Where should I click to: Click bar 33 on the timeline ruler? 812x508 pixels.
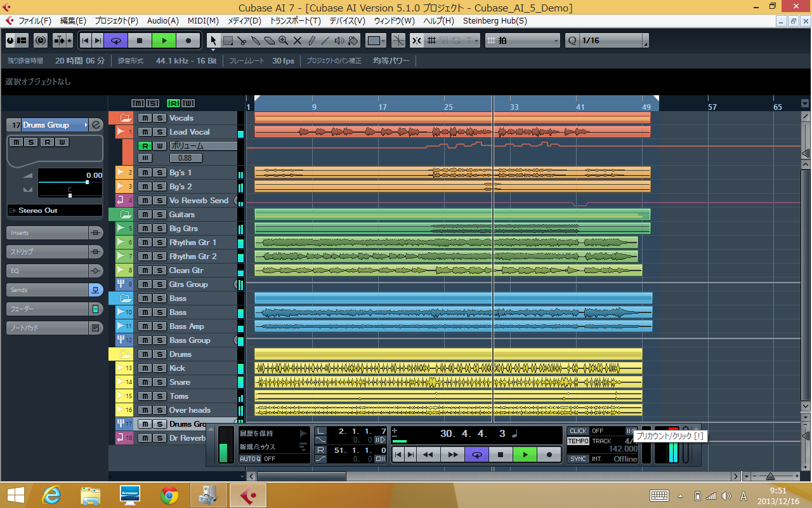pyautogui.click(x=514, y=107)
